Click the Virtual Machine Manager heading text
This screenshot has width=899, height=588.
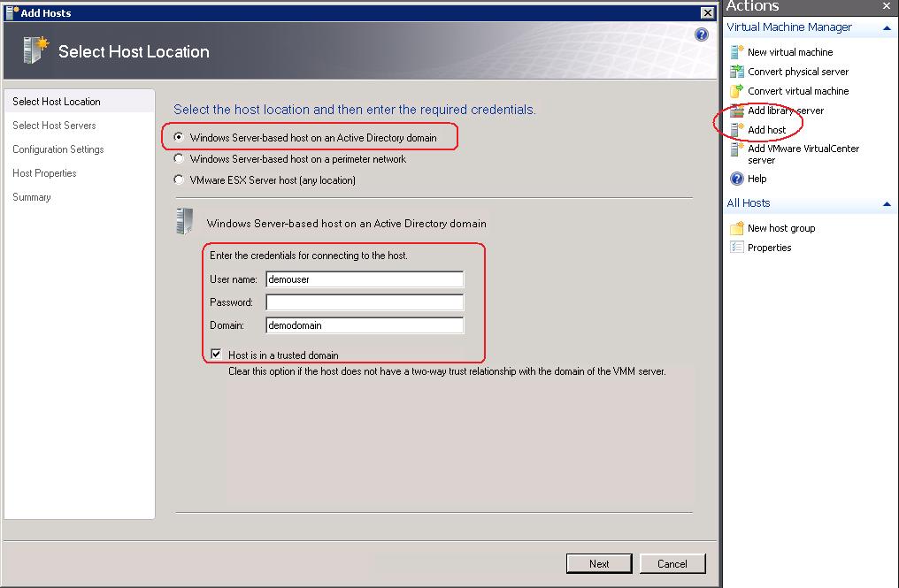pos(789,27)
